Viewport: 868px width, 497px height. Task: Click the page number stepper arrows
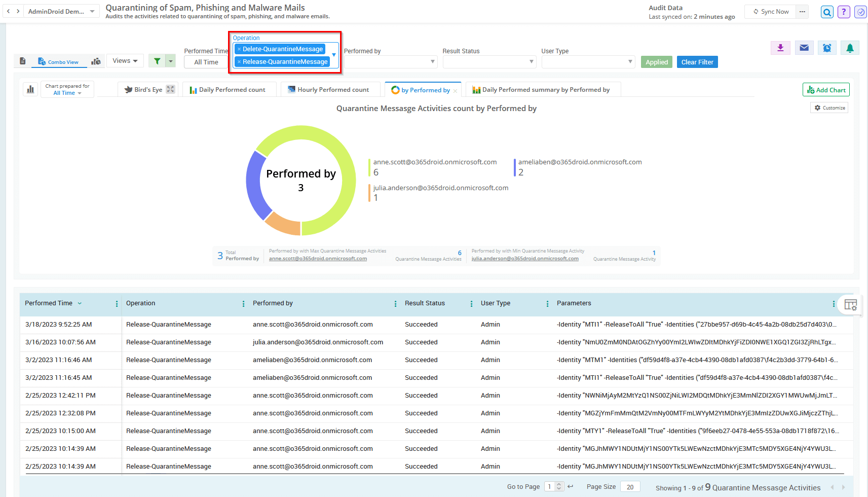click(559, 486)
